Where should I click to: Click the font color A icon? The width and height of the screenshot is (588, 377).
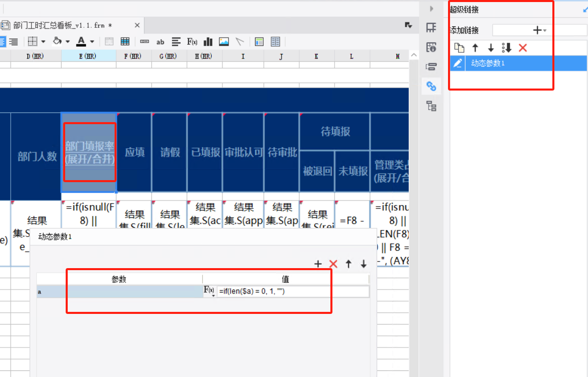[x=81, y=42]
